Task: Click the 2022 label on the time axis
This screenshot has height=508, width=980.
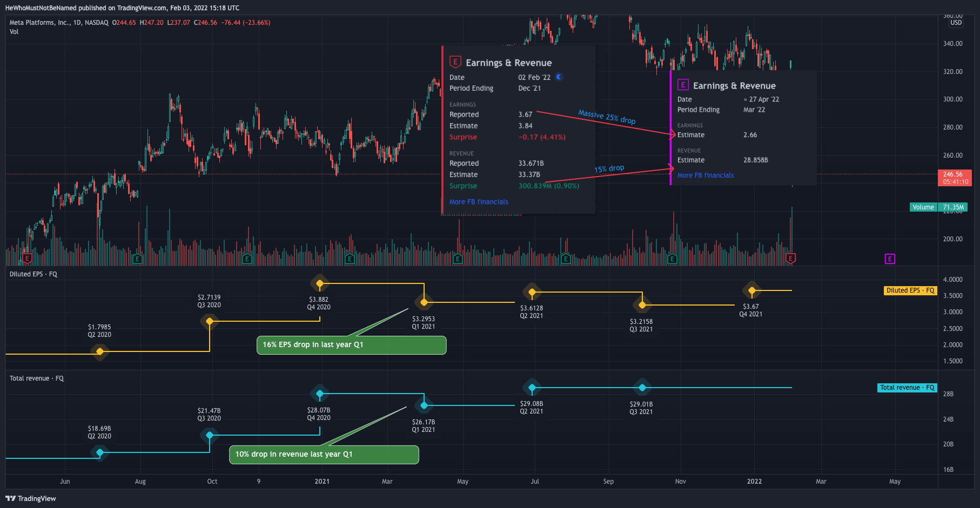Action: pyautogui.click(x=754, y=482)
